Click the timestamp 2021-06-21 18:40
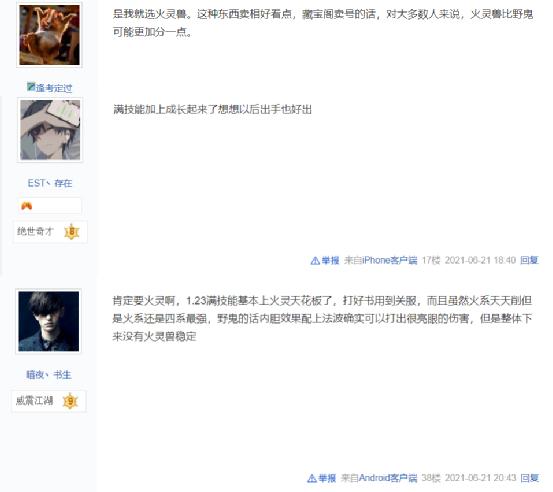Image resolution: width=553 pixels, height=492 pixels. coord(480,260)
